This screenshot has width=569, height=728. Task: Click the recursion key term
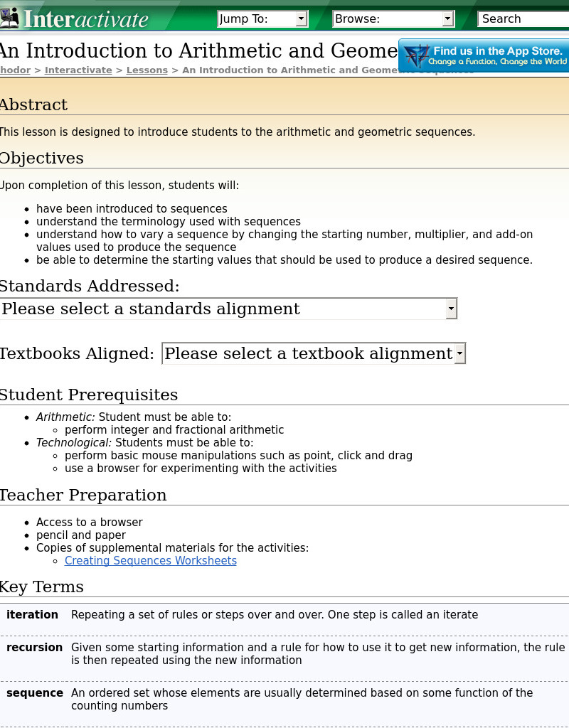[34, 648]
